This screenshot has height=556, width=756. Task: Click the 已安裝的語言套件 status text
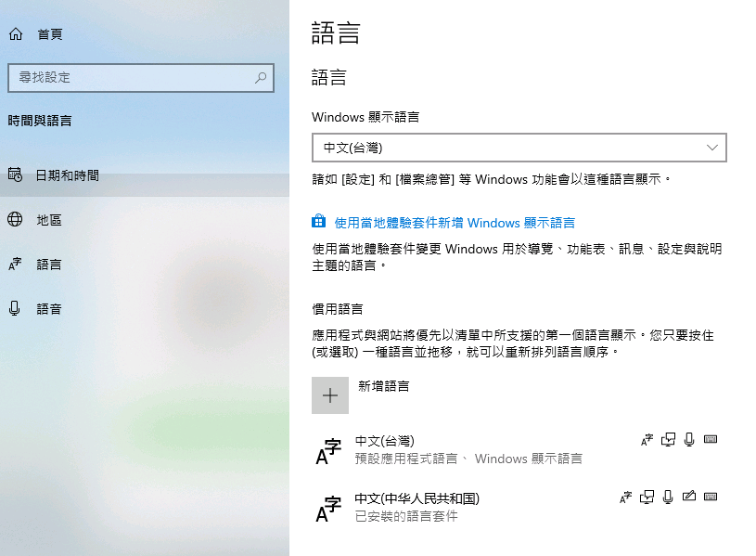[x=406, y=516]
